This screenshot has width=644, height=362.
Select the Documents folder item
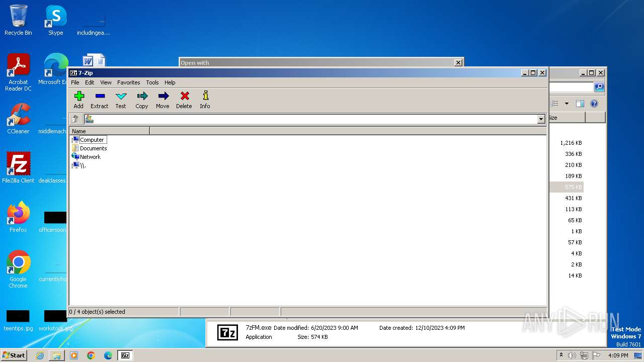[90, 148]
